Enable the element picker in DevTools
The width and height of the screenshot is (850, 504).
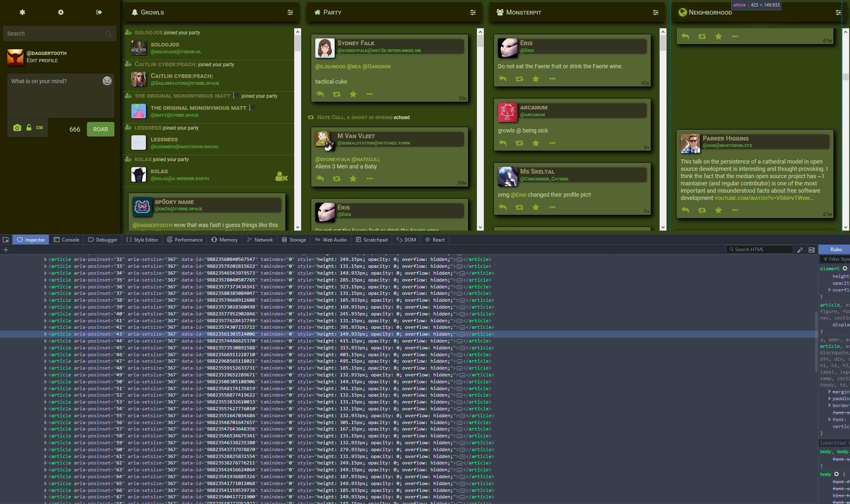pyautogui.click(x=6, y=239)
